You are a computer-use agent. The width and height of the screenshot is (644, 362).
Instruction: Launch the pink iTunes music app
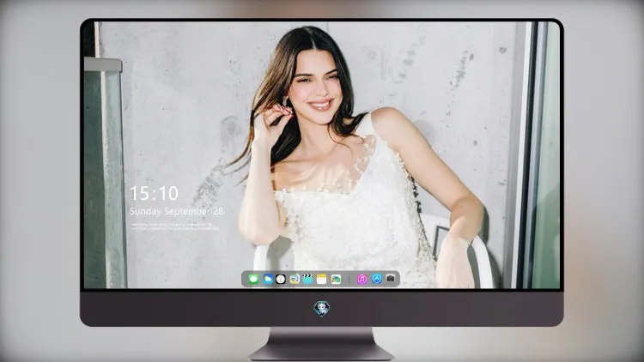click(x=361, y=279)
